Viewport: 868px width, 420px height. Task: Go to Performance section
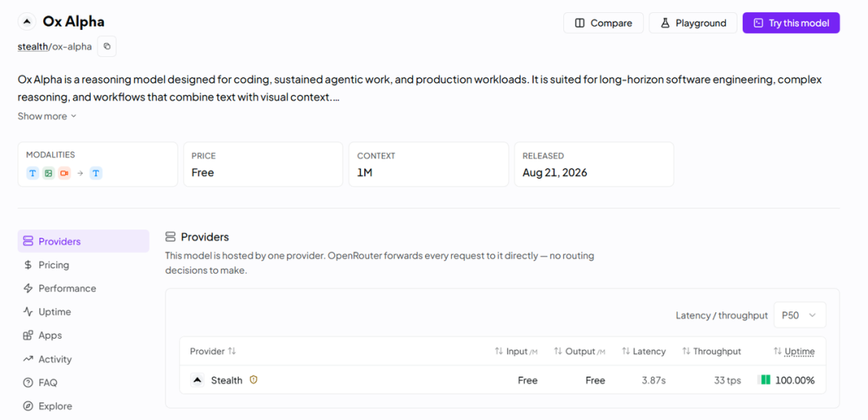[x=59, y=288]
